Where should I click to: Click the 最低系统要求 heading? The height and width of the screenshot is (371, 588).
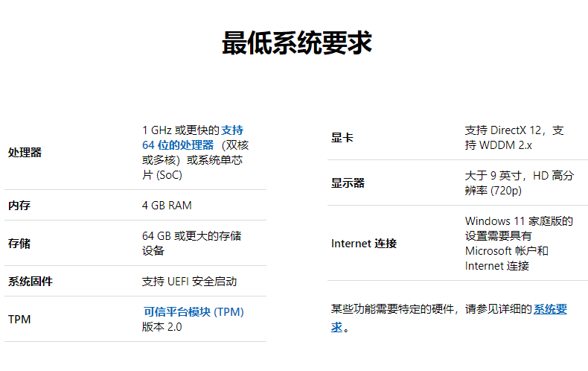coord(296,43)
